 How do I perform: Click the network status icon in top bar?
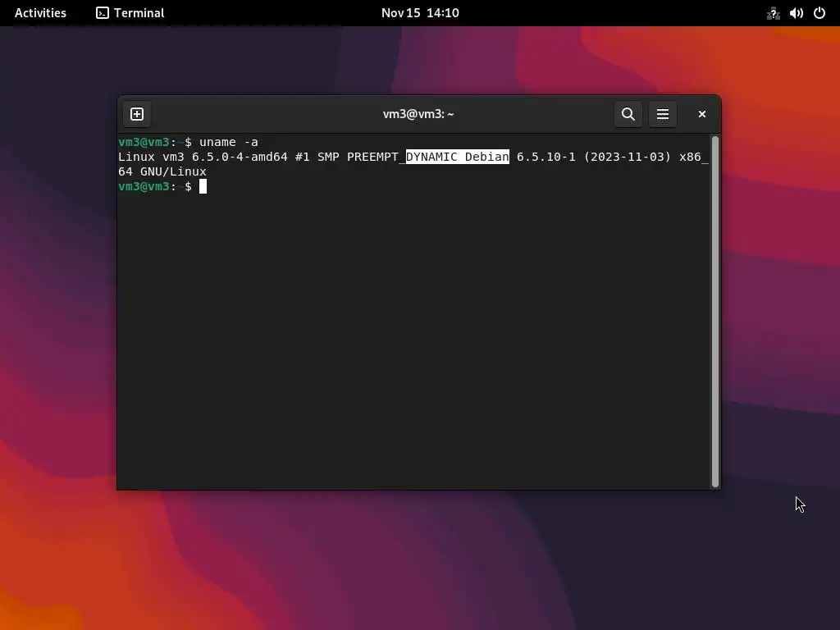[x=773, y=13]
